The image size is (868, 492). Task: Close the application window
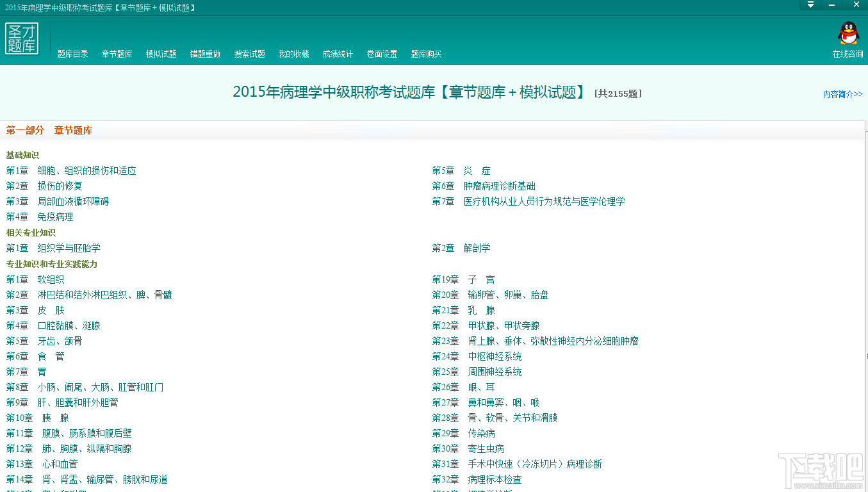coord(856,4)
